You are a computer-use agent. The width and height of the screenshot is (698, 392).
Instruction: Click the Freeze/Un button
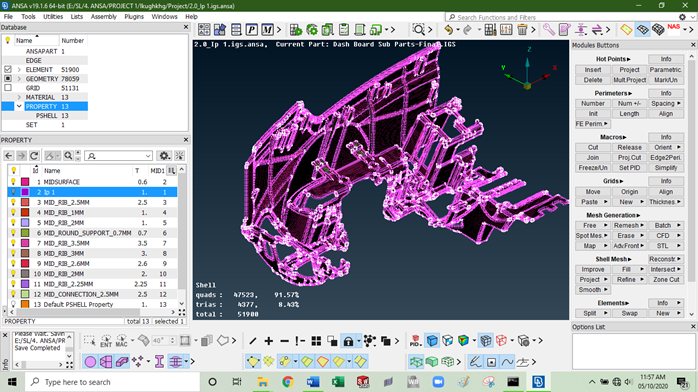593,168
